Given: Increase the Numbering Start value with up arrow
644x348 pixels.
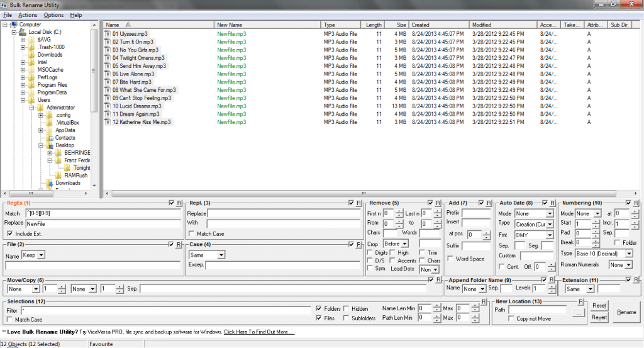Looking at the screenshot, I should click(x=596, y=221).
